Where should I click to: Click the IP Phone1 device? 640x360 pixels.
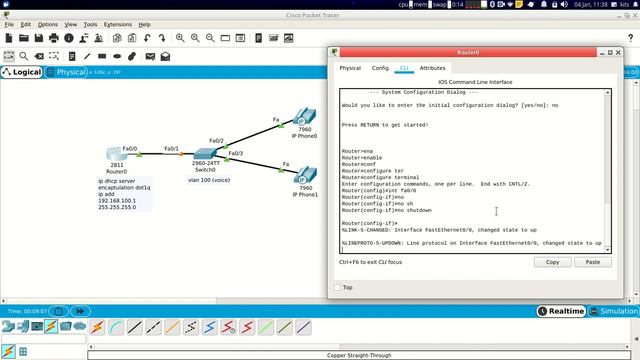tap(305, 175)
